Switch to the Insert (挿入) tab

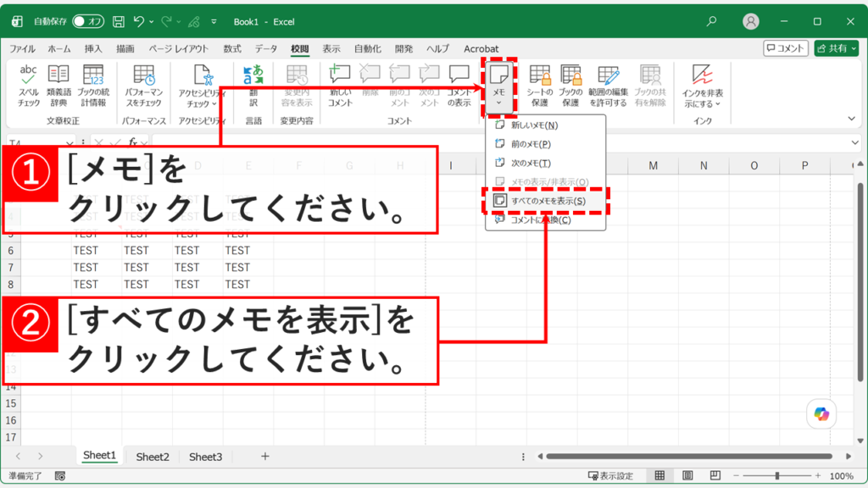pyautogui.click(x=93, y=48)
